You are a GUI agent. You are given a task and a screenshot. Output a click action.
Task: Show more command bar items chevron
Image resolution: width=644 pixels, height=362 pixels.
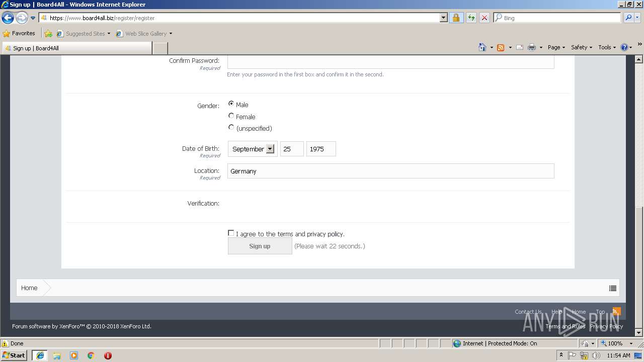[639, 44]
